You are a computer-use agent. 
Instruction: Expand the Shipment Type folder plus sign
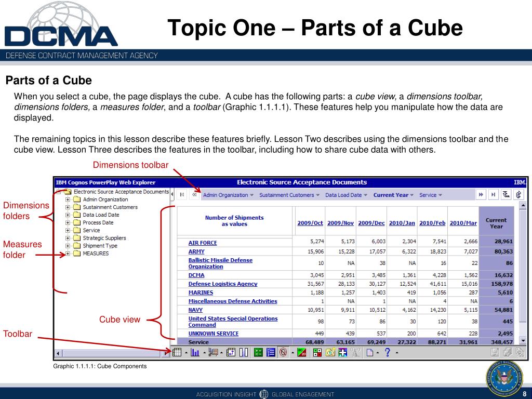[68, 246]
